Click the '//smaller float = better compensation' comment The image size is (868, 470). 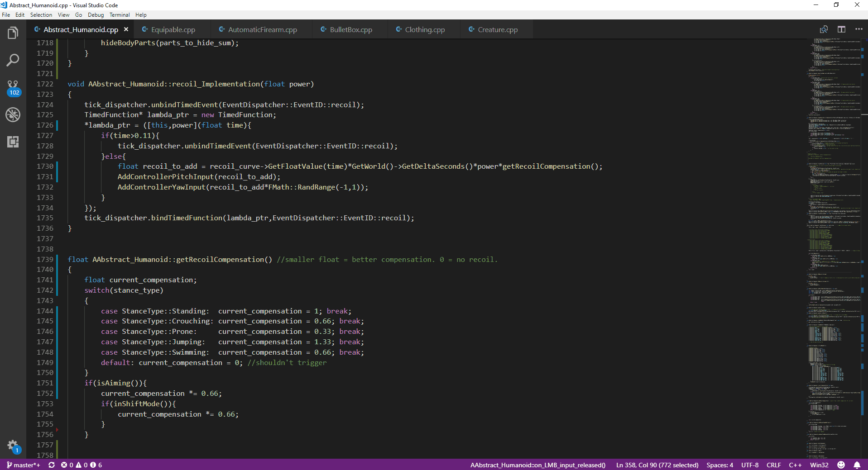(387, 259)
